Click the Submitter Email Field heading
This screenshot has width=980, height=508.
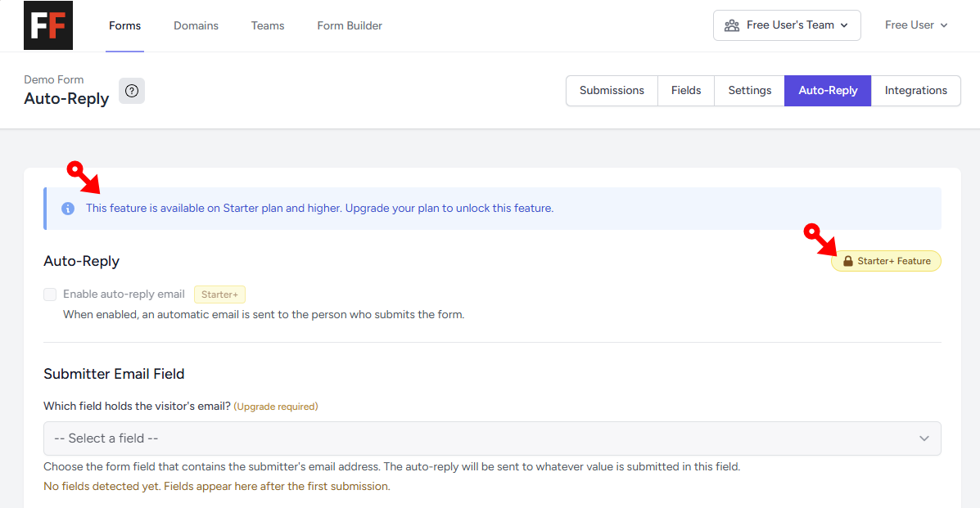114,374
